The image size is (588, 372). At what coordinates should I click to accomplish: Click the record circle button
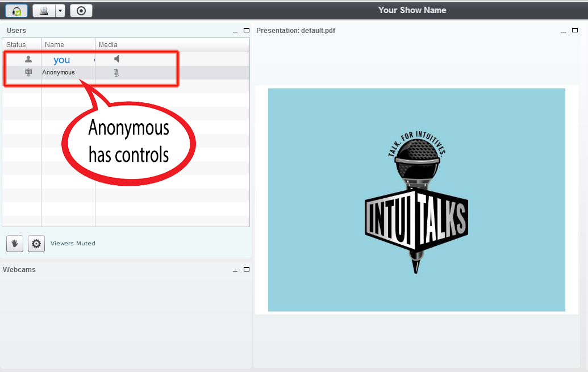click(x=81, y=11)
